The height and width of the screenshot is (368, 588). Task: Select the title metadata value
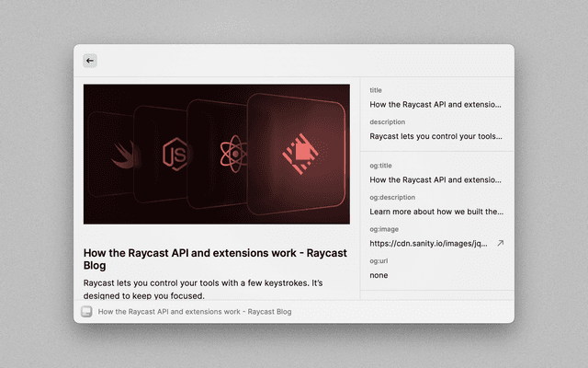436,104
